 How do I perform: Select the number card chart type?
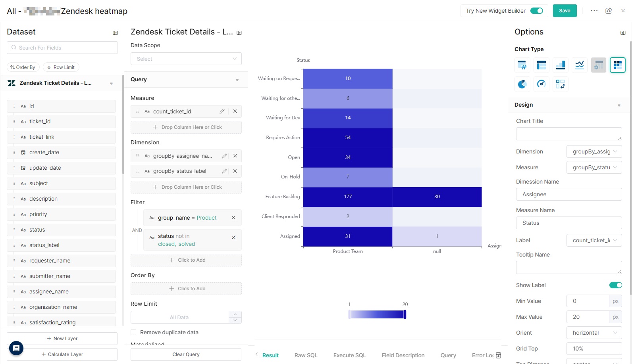pyautogui.click(x=522, y=65)
